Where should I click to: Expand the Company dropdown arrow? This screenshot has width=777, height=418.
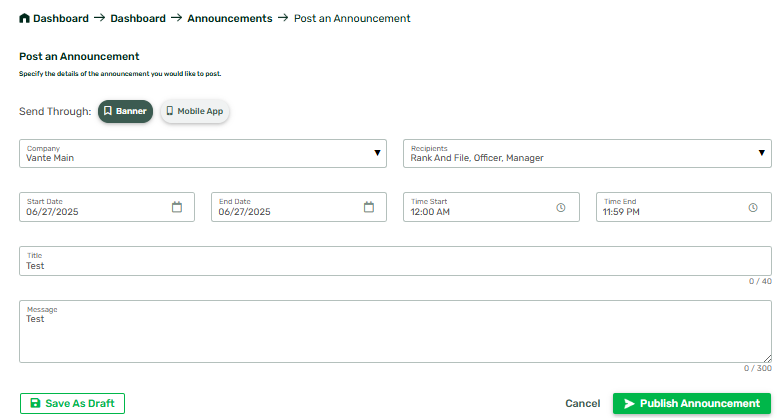377,153
